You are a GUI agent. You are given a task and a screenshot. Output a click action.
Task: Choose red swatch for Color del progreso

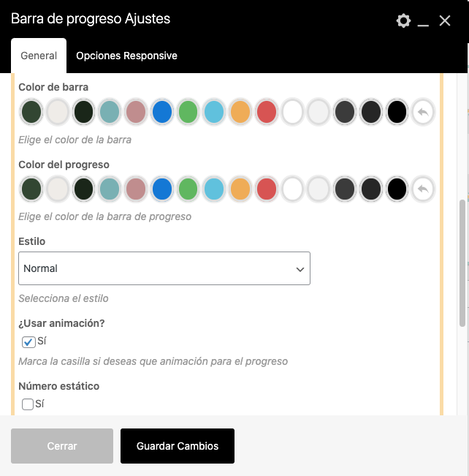coord(267,189)
